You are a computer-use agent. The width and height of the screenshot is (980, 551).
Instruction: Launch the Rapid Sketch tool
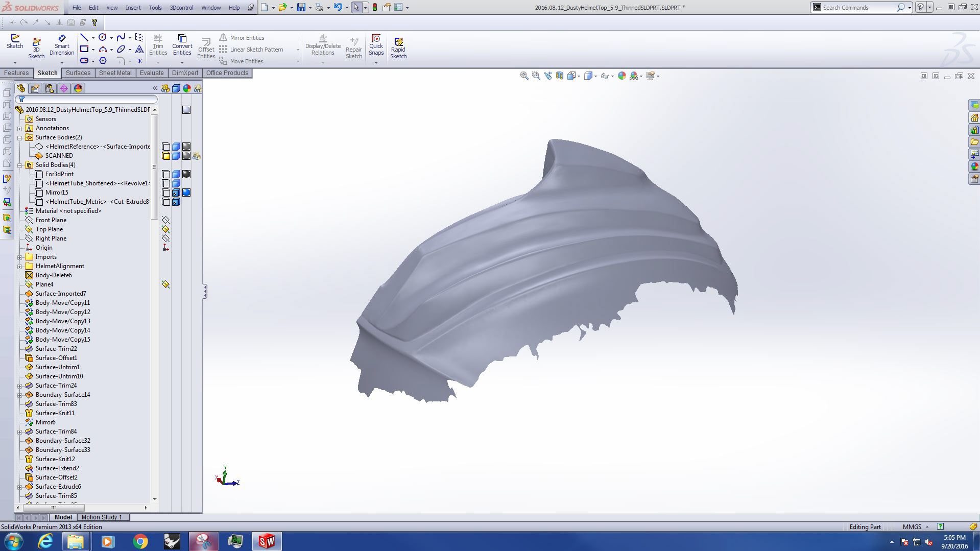pyautogui.click(x=398, y=48)
